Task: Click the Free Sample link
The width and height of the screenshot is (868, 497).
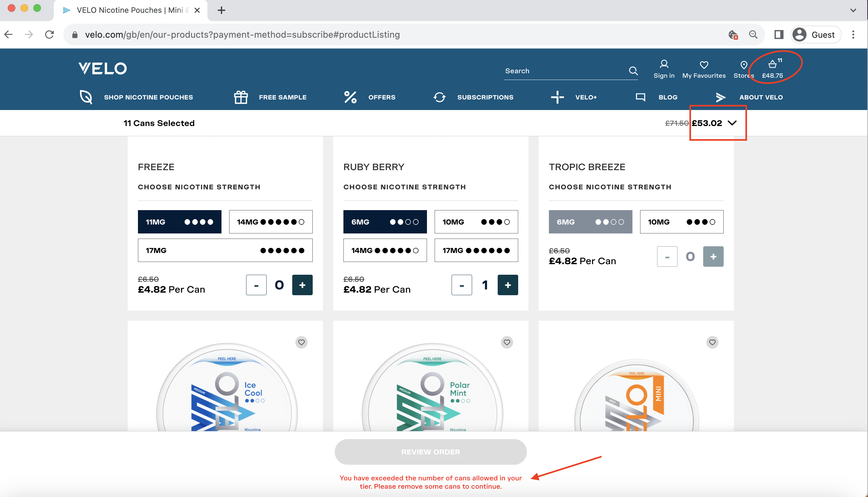Action: tap(282, 97)
